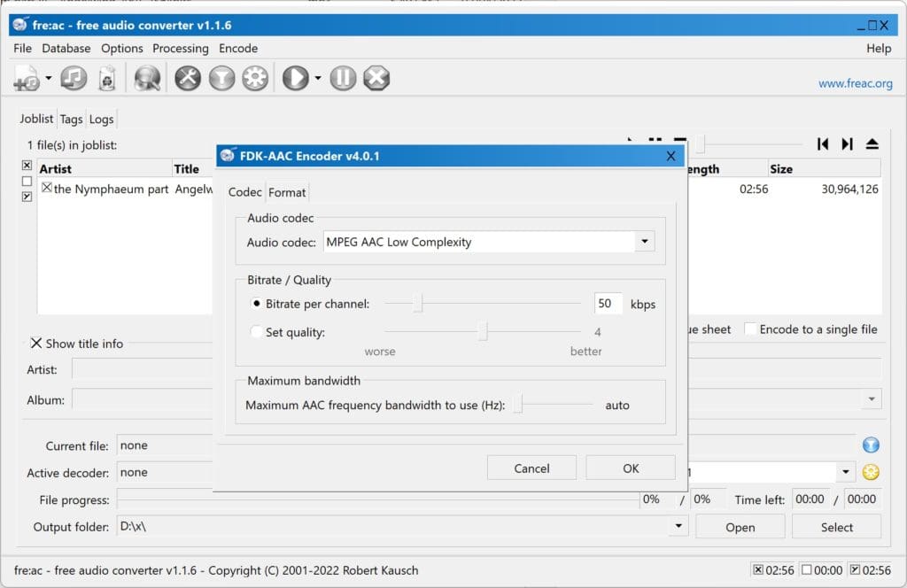Open encoder configuration gear icon

[255, 78]
